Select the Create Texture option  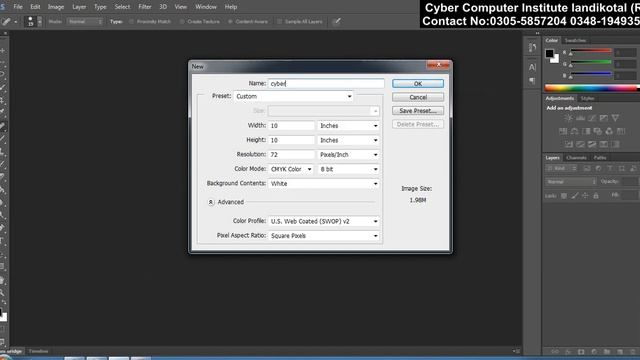[200, 22]
